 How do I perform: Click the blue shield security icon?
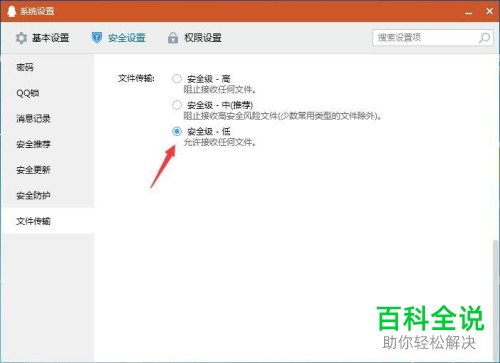click(x=97, y=38)
